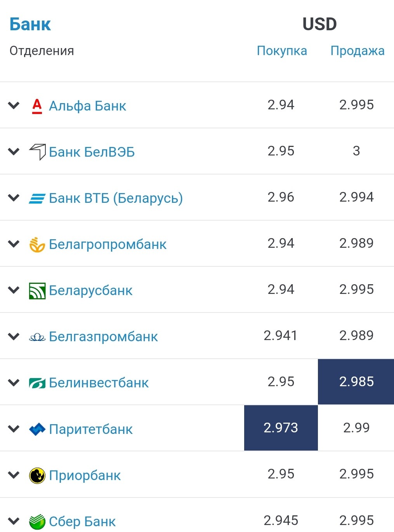Click highlighted best buy rate 2.973
The width and height of the screenshot is (394, 532).
(x=281, y=428)
